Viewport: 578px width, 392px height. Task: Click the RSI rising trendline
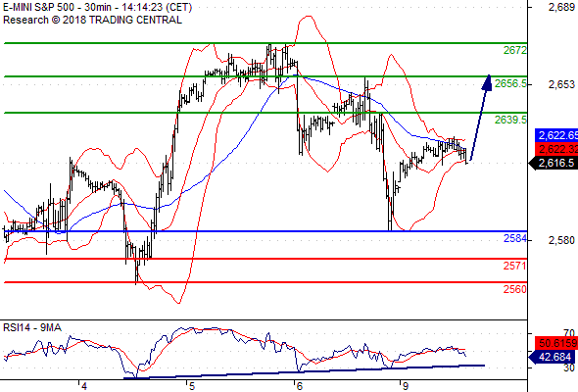tap(304, 371)
